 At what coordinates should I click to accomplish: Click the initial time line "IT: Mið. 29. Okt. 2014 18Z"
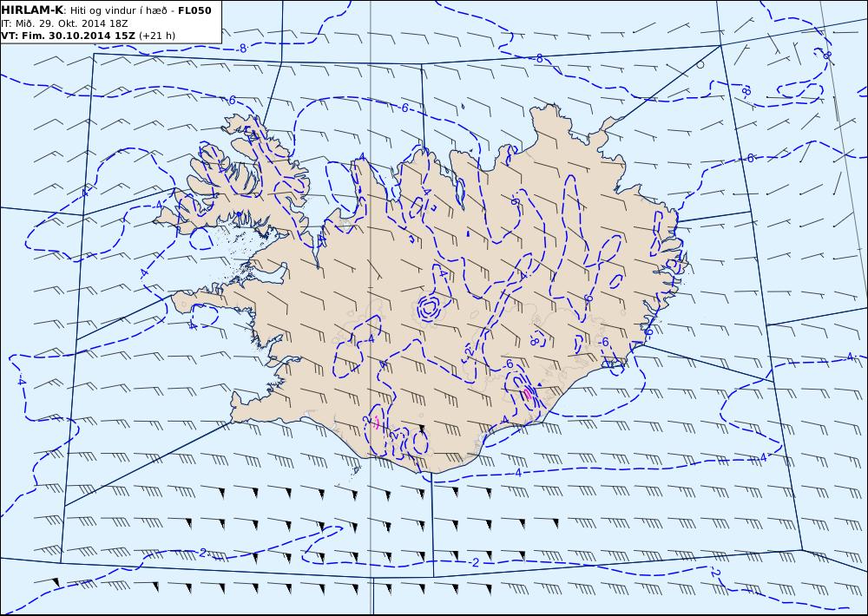tap(65, 23)
